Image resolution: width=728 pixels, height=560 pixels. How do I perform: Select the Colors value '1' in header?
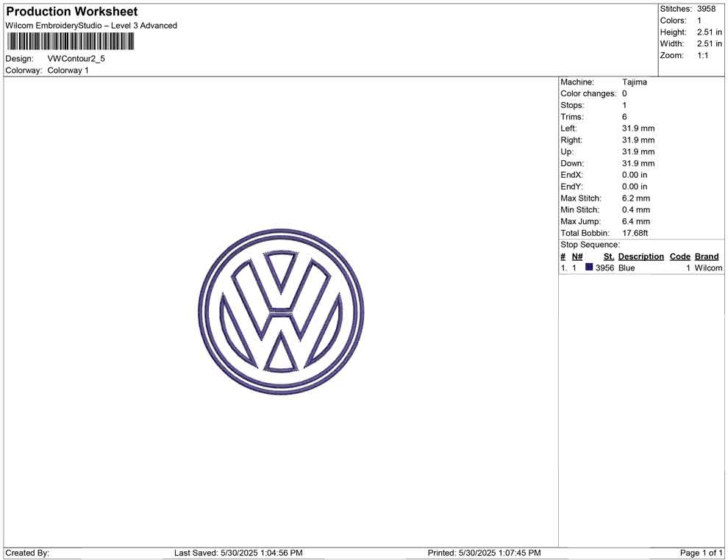699,21
